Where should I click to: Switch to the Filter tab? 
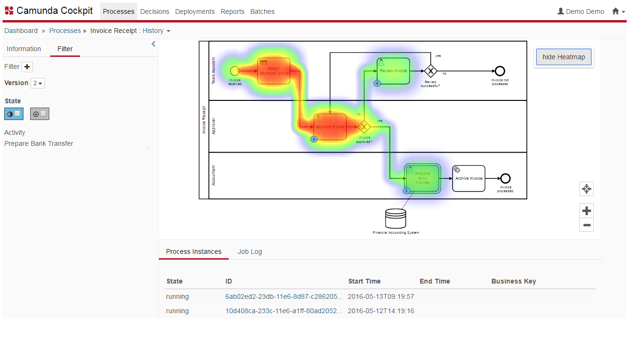[x=65, y=49]
